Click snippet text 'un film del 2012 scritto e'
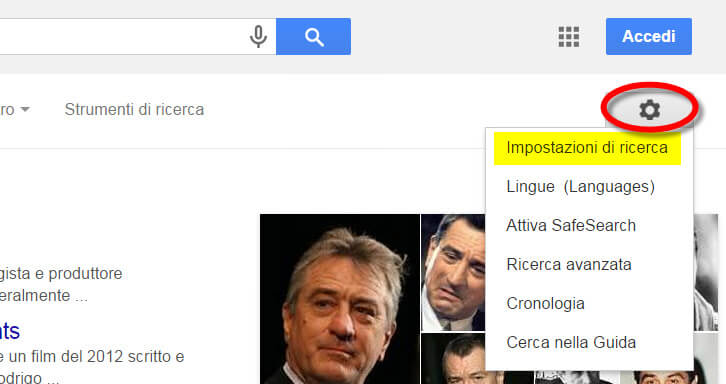The width and height of the screenshot is (726, 384). (96, 357)
